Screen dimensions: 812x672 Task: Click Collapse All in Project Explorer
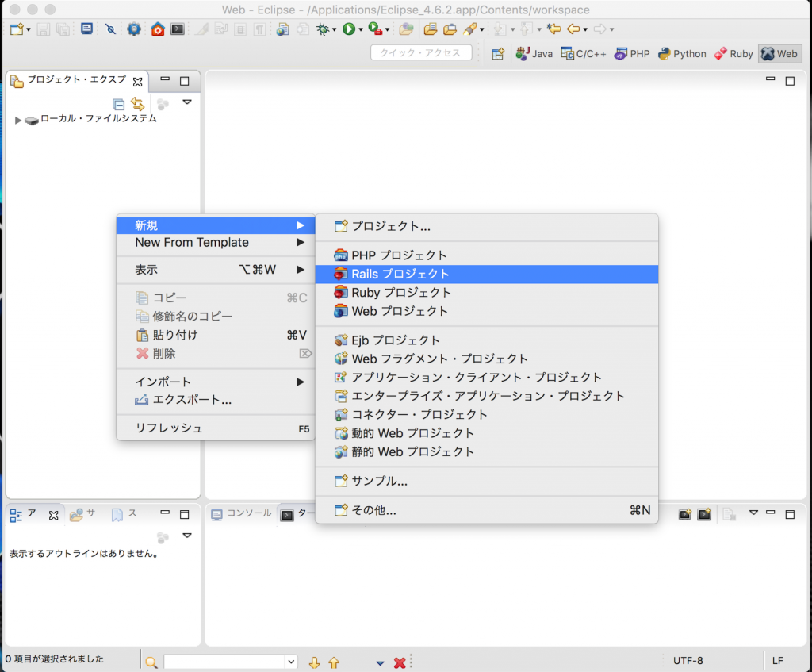119,104
